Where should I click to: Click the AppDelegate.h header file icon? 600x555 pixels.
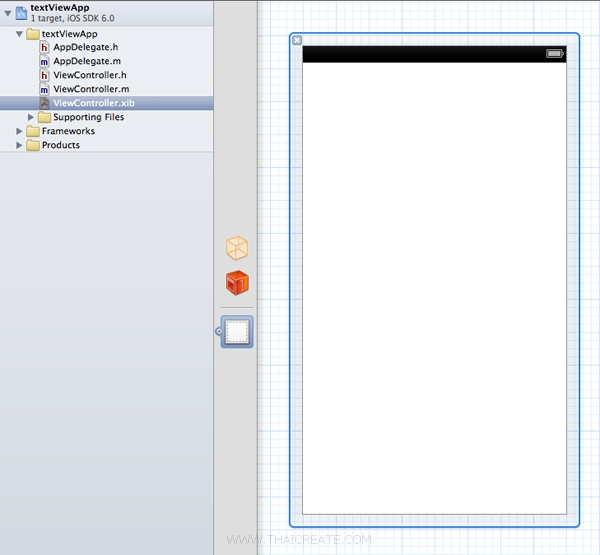(44, 47)
